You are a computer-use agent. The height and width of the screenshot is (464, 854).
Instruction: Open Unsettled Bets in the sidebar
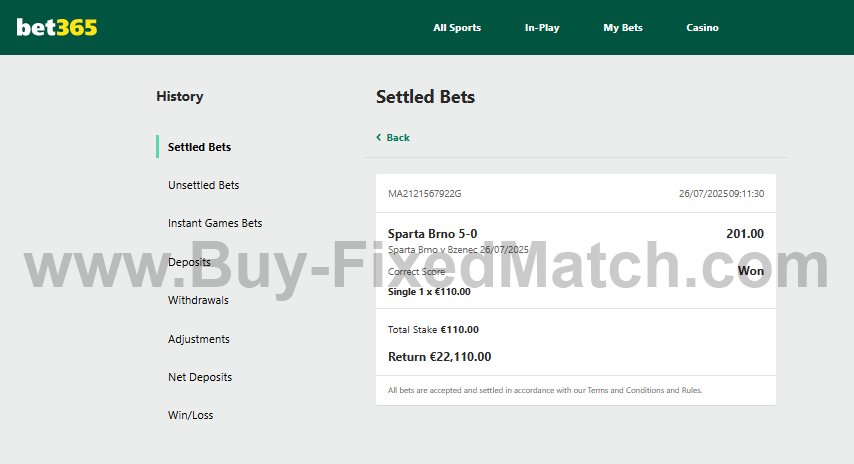[x=203, y=185]
